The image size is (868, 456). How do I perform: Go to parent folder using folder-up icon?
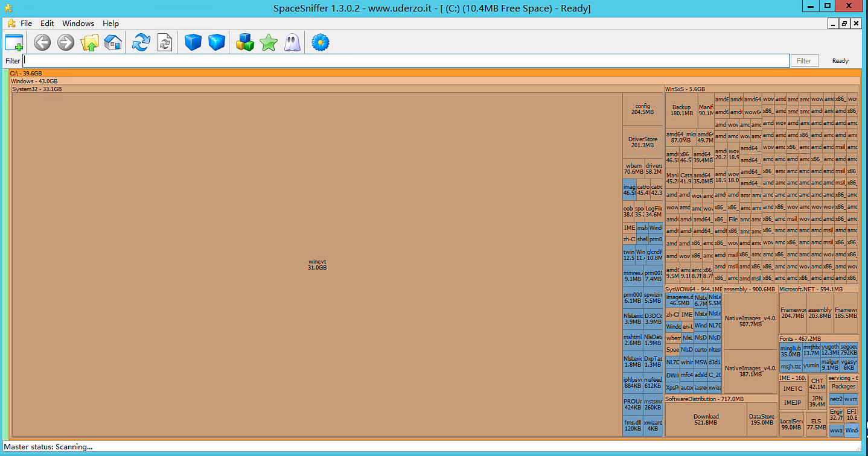pyautogui.click(x=89, y=43)
